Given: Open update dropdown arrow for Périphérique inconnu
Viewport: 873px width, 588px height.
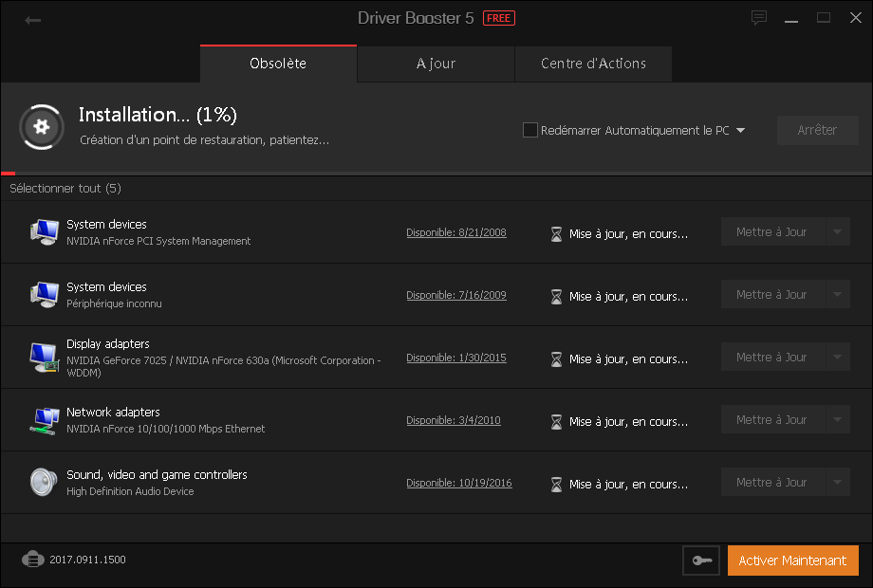Looking at the screenshot, I should click(x=837, y=294).
